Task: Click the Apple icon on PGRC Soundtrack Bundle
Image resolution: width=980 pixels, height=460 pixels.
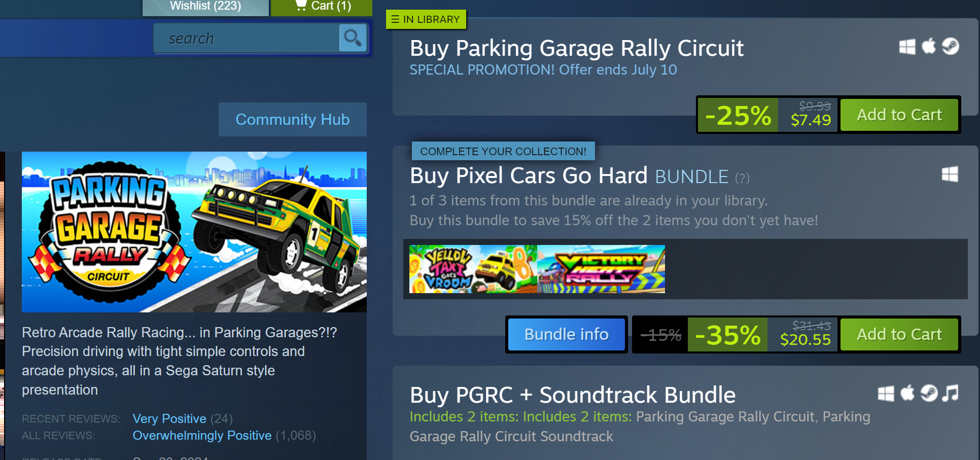Action: point(907,393)
